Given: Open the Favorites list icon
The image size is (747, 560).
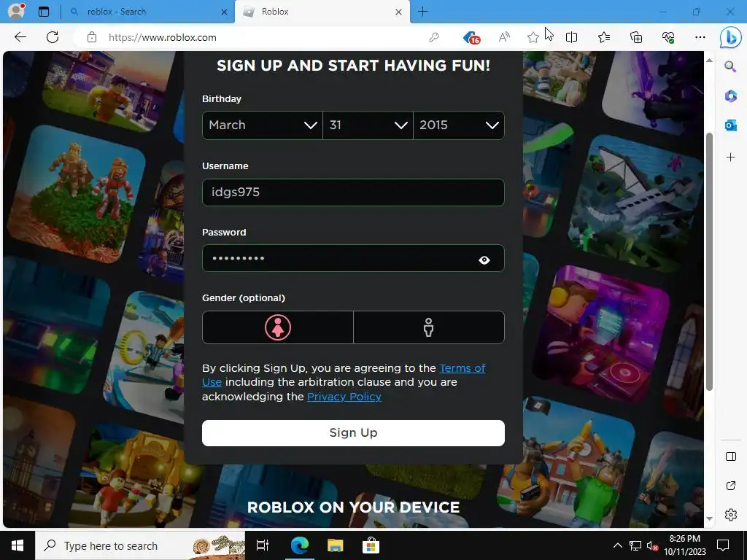Looking at the screenshot, I should [x=603, y=37].
